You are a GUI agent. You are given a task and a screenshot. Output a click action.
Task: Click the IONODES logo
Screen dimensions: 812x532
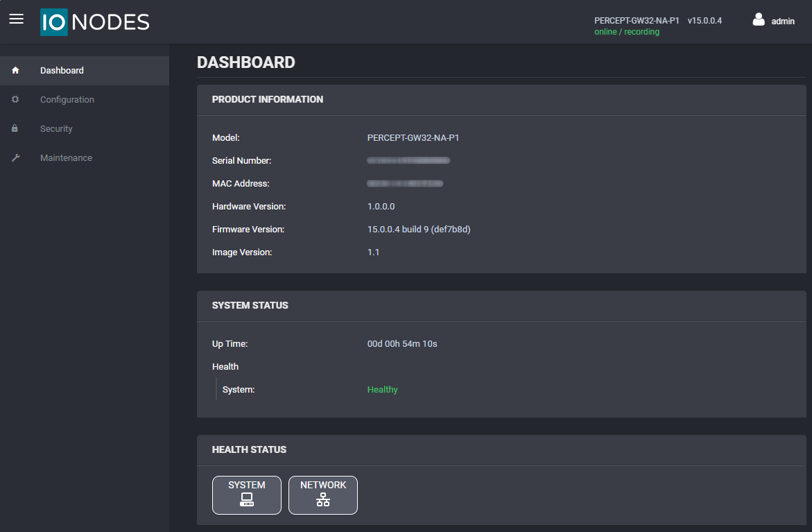tap(95, 22)
